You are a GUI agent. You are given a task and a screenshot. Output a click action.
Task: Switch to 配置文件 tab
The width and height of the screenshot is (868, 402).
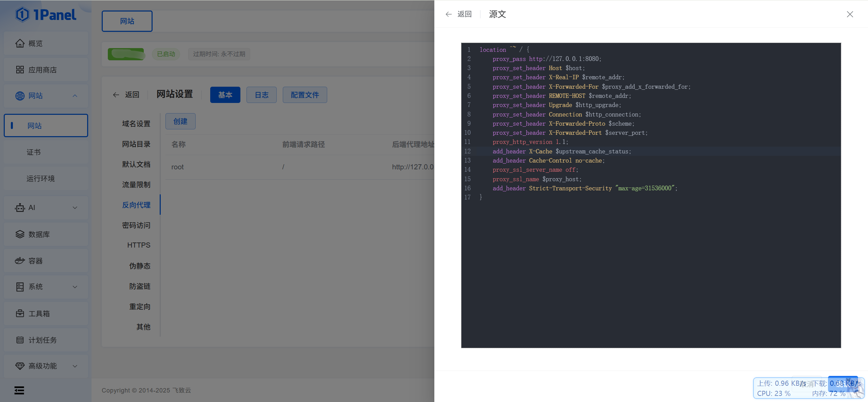coord(305,95)
